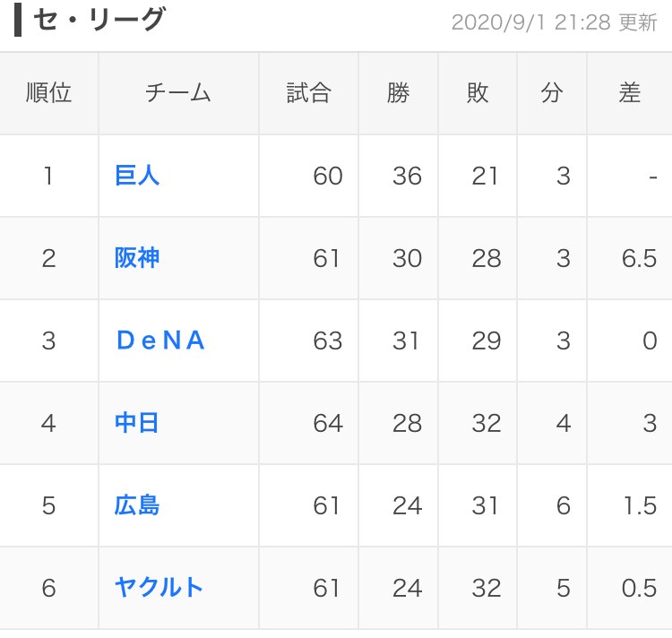Screen dimensions: 672x638
Task: Open the 巨人 team link
Action: (x=137, y=176)
